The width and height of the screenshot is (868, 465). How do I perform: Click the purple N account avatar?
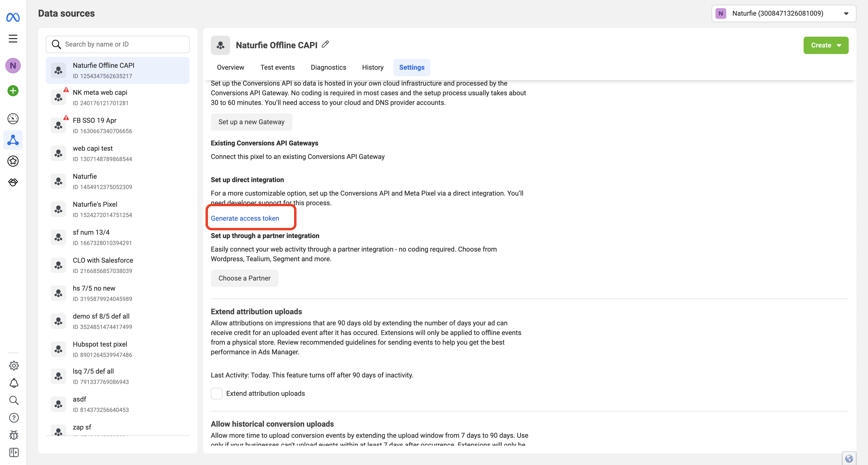tap(13, 65)
